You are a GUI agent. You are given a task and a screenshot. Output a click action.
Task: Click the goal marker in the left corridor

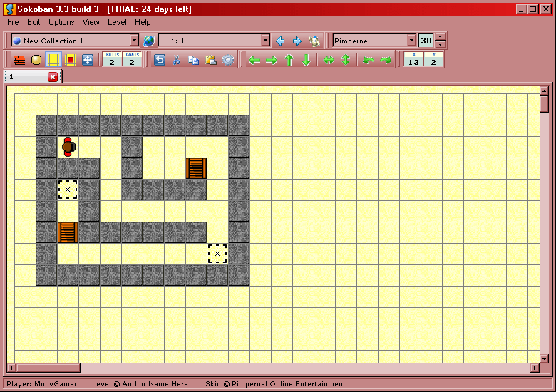pyautogui.click(x=68, y=190)
